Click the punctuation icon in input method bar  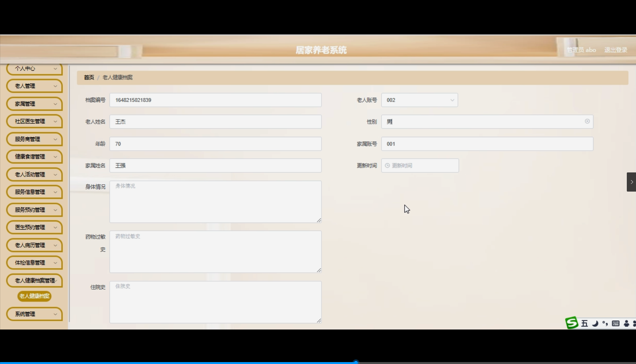click(605, 323)
